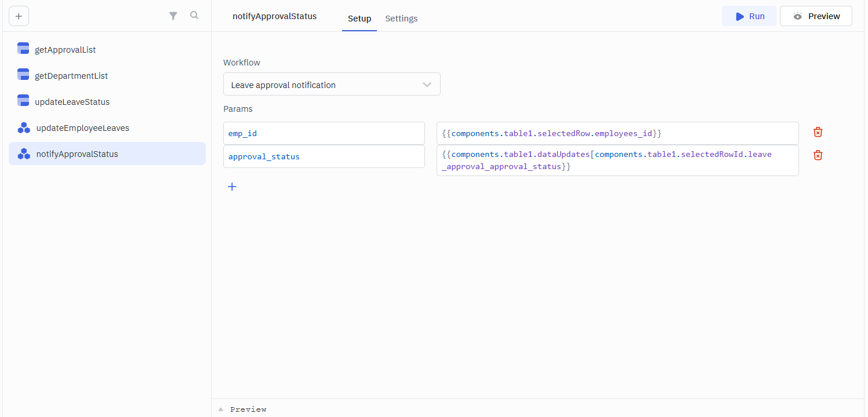
Task: Select notifyApprovalStatus in the query list
Action: [x=77, y=154]
